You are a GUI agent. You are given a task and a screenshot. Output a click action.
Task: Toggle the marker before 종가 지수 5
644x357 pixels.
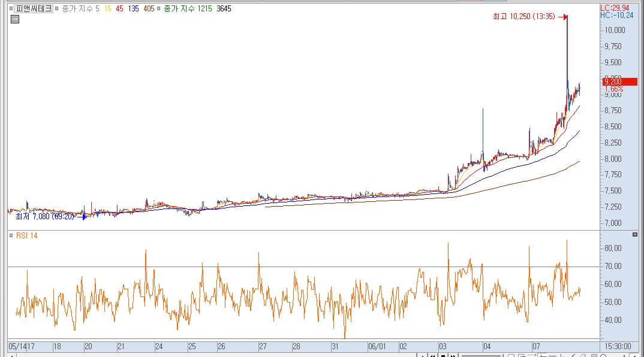pyautogui.click(x=57, y=8)
